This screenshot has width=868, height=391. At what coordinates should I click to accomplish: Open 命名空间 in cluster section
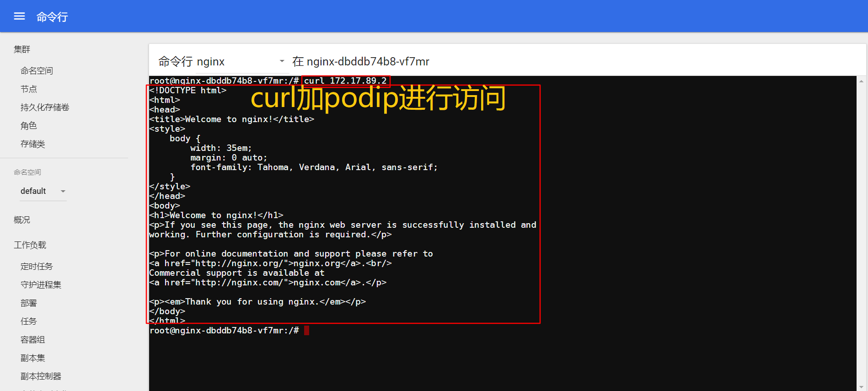(x=37, y=70)
